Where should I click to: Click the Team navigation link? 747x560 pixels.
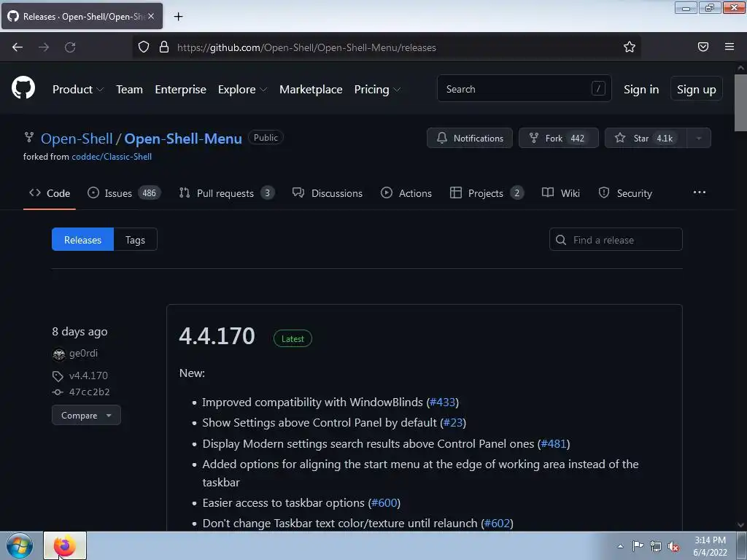(x=130, y=89)
